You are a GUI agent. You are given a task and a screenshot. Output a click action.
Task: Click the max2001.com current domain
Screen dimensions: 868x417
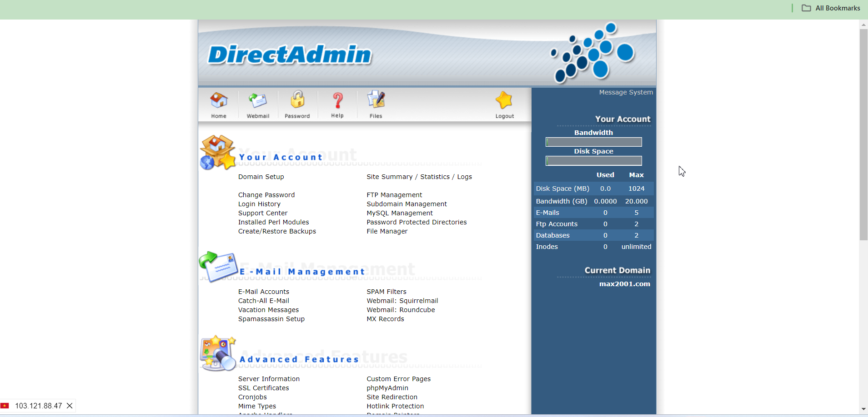point(625,284)
